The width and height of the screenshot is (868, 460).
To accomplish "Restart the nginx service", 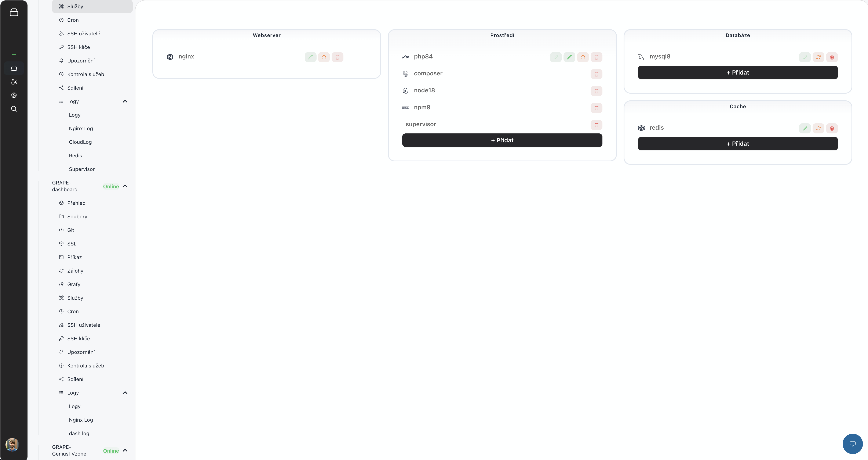I will (324, 57).
